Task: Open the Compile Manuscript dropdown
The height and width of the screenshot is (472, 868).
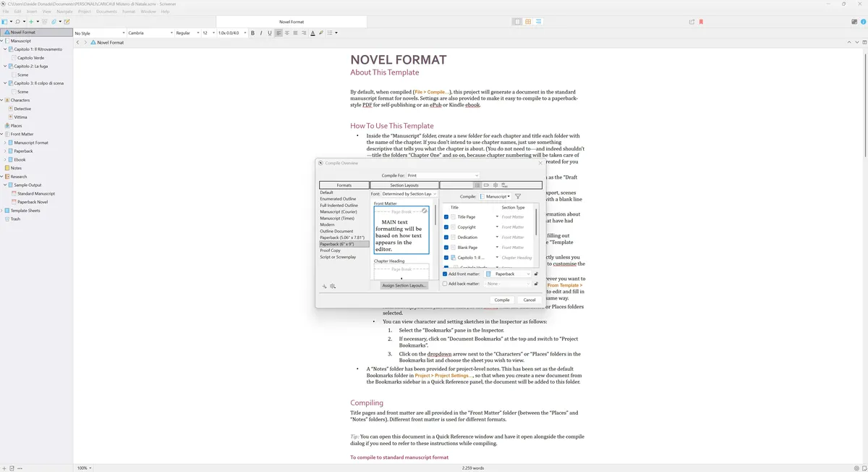Action: click(x=495, y=196)
